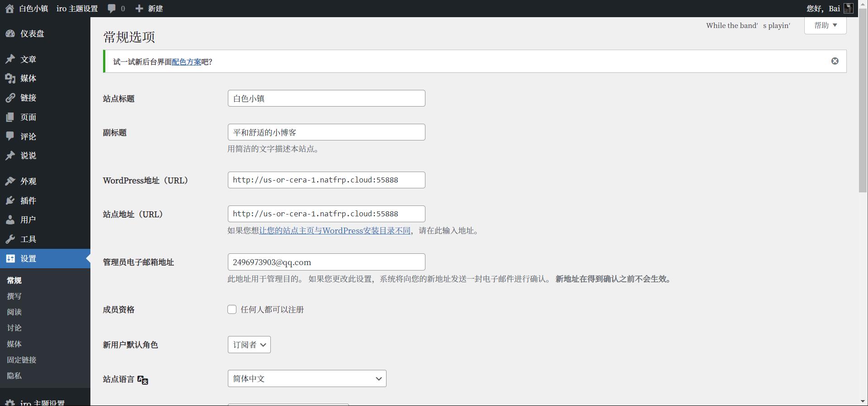This screenshot has height=406, width=868.
Task: Click the Pages (页面) icon in sidebar
Action: [10, 117]
